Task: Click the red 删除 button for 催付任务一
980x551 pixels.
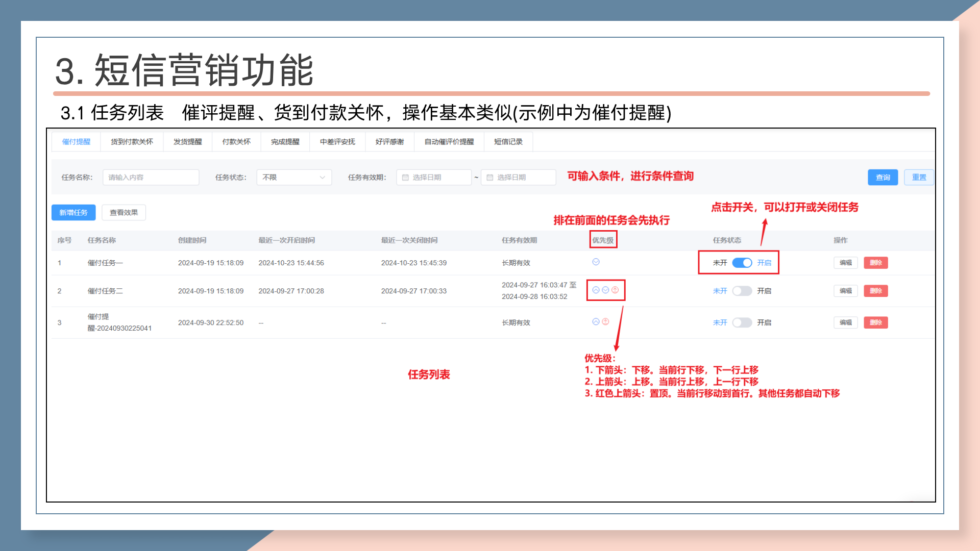Action: tap(876, 263)
